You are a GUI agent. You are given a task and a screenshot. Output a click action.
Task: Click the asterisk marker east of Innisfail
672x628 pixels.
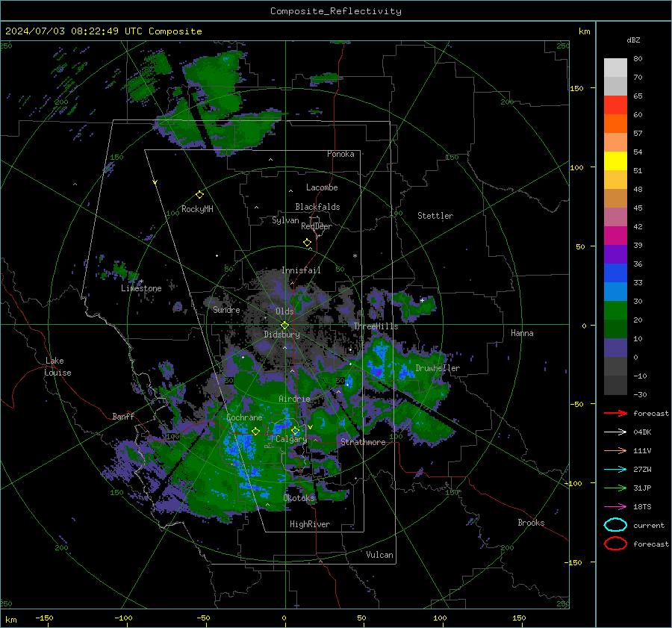[x=355, y=256]
